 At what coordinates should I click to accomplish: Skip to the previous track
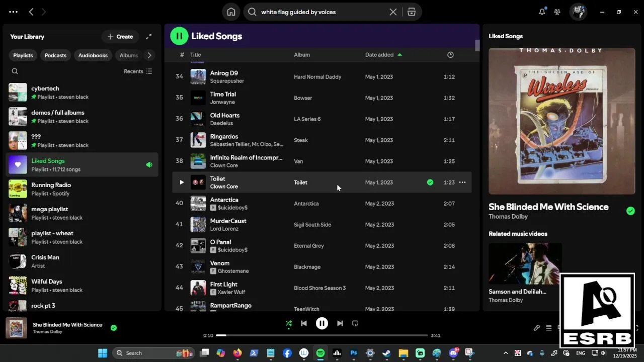304,324
